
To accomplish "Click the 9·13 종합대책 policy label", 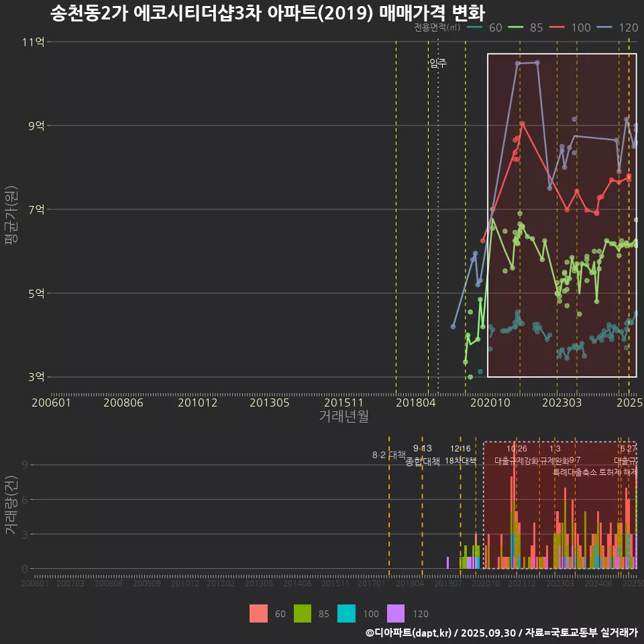I will coord(422,455).
